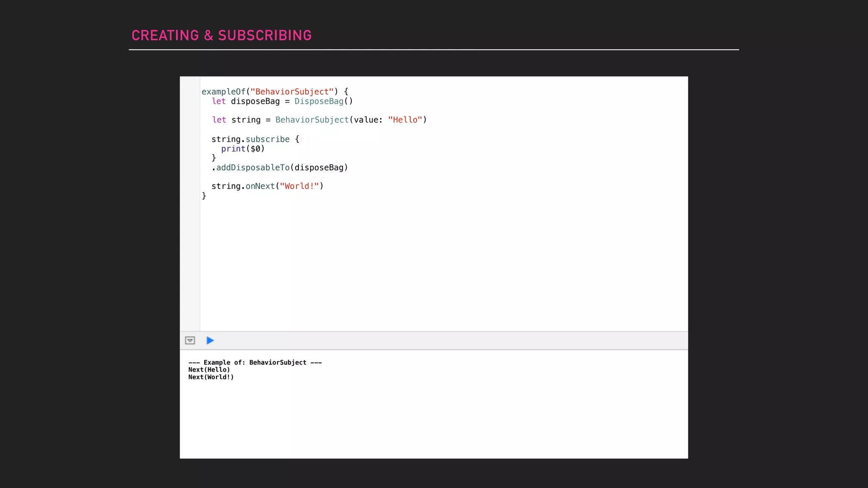Click the addDisposableTo method call
Screen dimensions: 868x488
253,168
